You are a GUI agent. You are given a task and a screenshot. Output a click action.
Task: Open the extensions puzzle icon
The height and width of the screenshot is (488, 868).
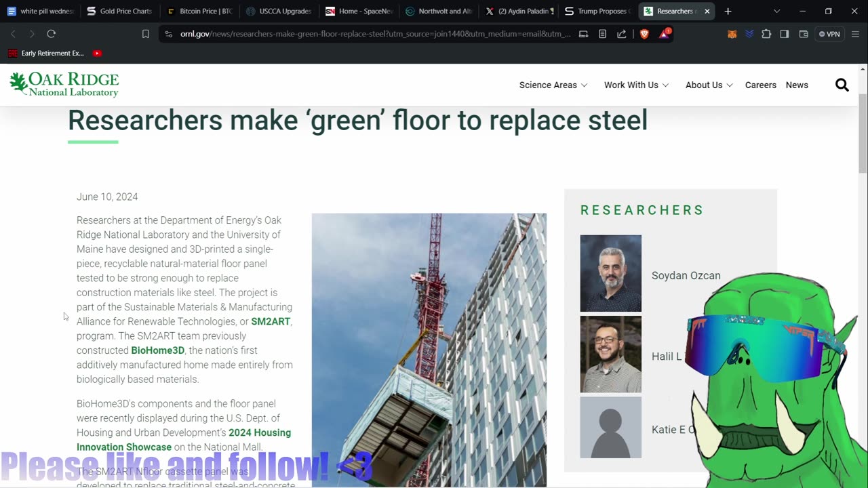click(766, 34)
